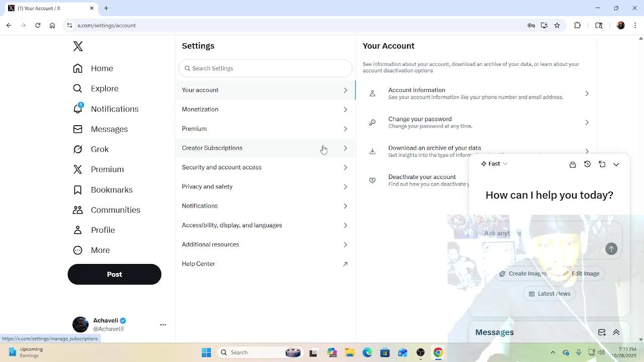
Task: Open Bookmarks from the sidebar
Action: (103, 190)
